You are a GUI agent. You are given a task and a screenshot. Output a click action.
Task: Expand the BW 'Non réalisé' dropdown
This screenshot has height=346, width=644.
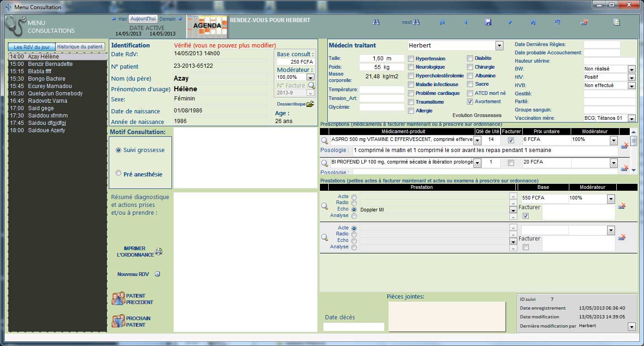click(632, 69)
